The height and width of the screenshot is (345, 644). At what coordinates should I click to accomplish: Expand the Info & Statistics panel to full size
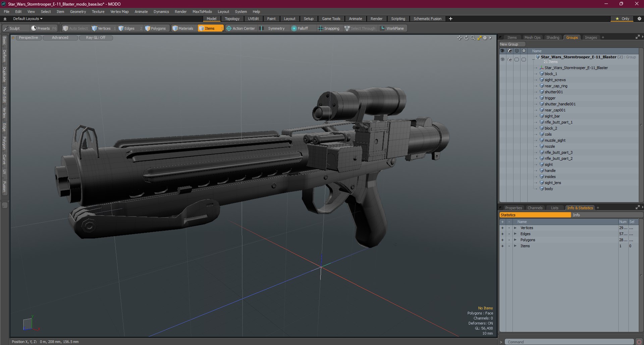click(637, 208)
